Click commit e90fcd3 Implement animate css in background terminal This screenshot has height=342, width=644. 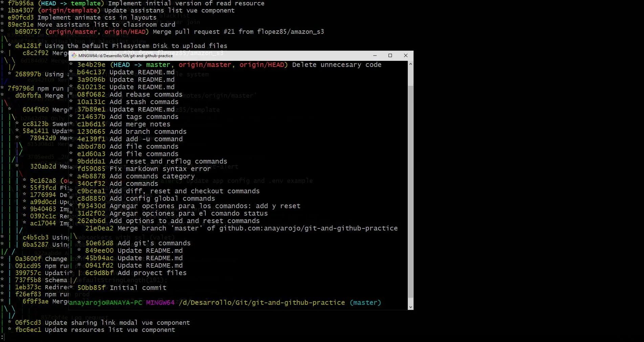[82, 17]
